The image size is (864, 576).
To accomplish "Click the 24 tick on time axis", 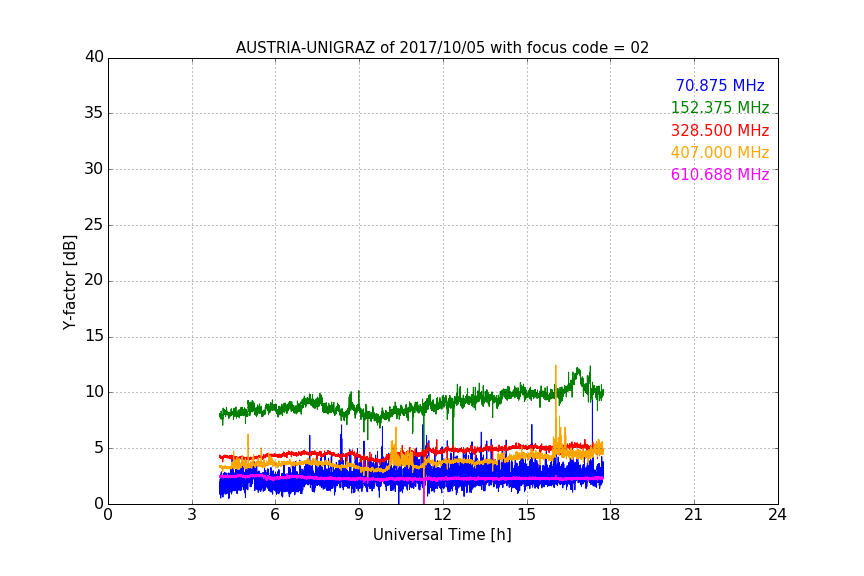I will click(777, 515).
